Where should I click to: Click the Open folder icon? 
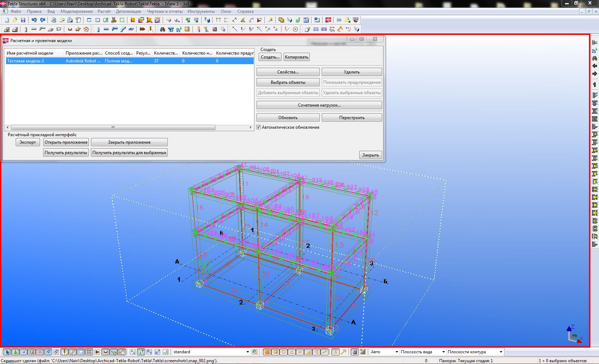(15, 20)
